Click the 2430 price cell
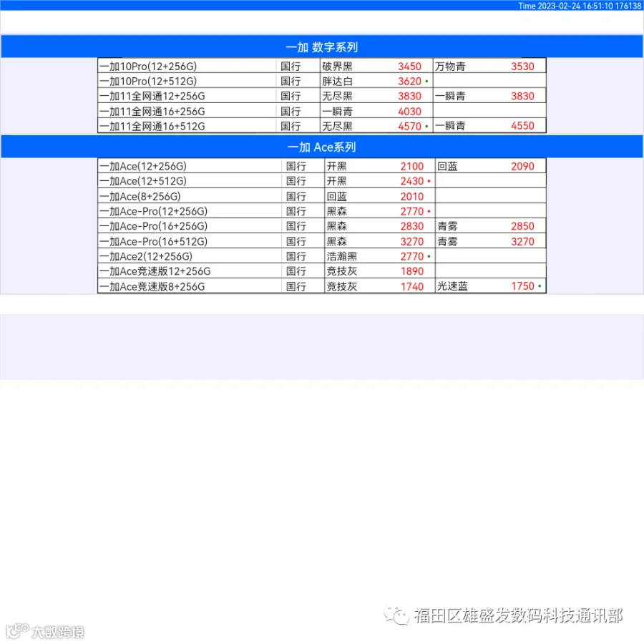644x644 pixels. tap(412, 181)
